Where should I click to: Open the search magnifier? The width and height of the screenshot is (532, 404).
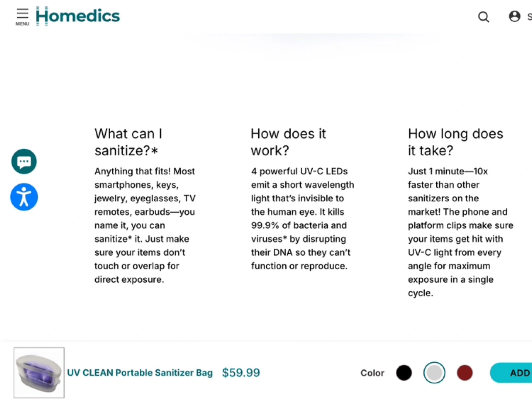point(483,17)
